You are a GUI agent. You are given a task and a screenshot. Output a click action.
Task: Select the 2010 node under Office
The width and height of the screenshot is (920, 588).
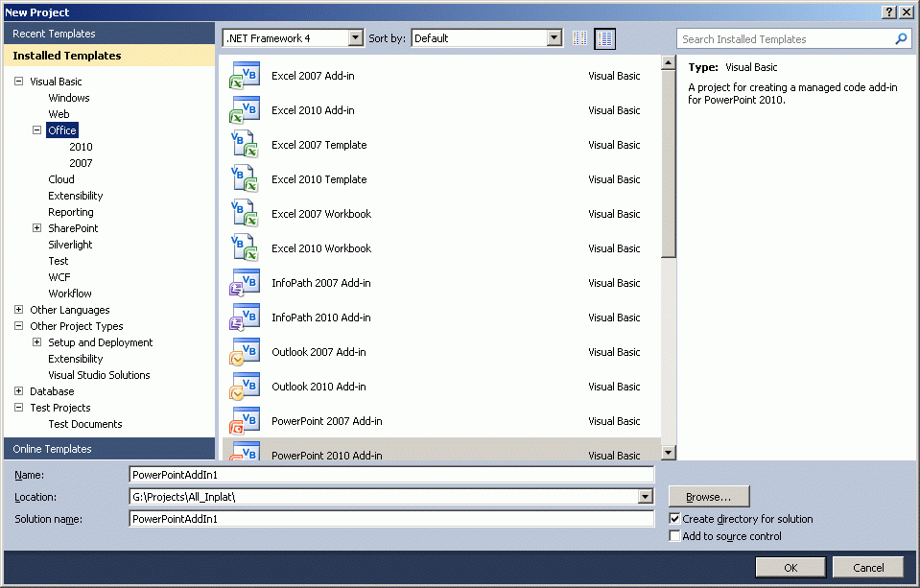(81, 147)
